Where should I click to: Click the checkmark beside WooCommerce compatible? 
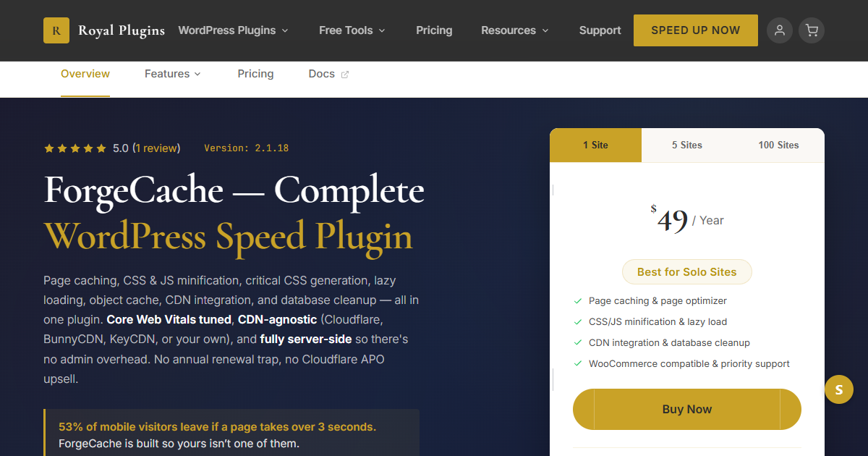(x=578, y=364)
